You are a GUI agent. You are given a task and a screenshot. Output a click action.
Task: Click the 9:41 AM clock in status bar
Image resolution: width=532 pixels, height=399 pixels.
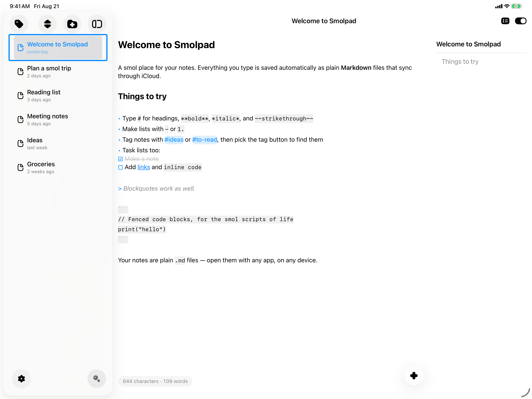pyautogui.click(x=20, y=6)
